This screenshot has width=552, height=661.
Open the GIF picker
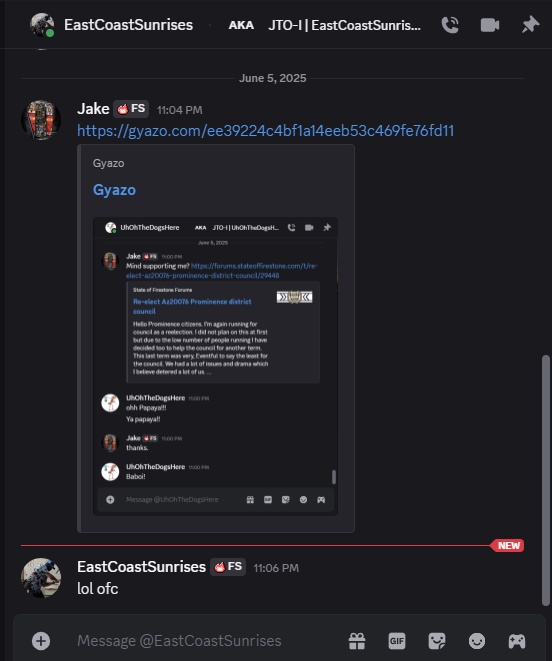396,641
